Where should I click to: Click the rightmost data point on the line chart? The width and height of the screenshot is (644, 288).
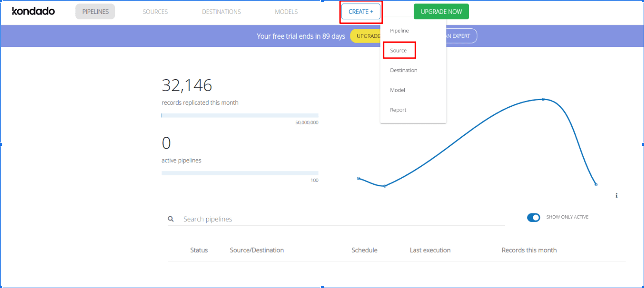click(x=596, y=185)
